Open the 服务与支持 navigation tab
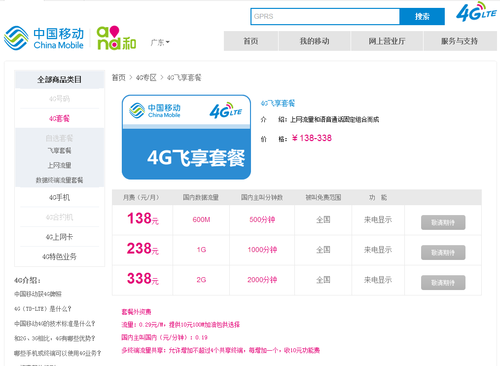The image size is (500, 366). click(x=460, y=41)
